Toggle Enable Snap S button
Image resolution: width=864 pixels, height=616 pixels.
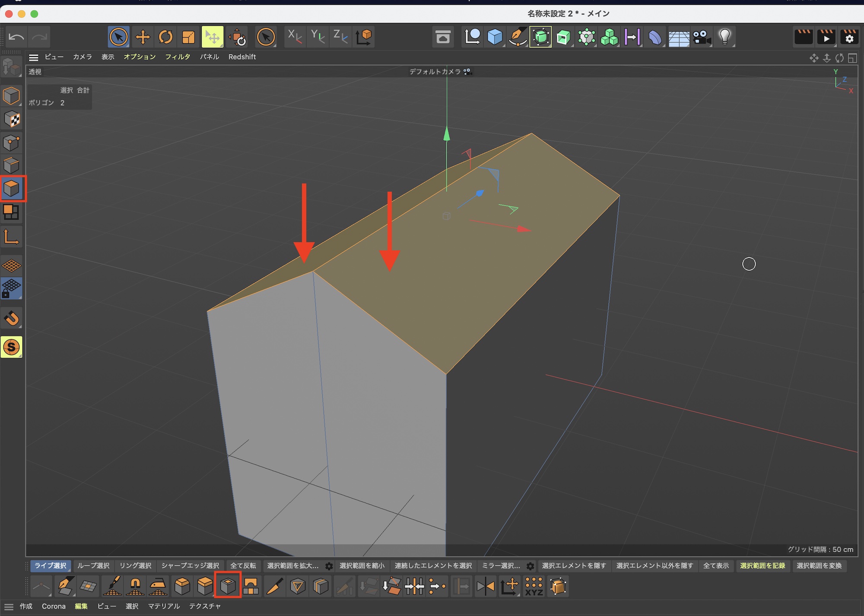(x=12, y=347)
